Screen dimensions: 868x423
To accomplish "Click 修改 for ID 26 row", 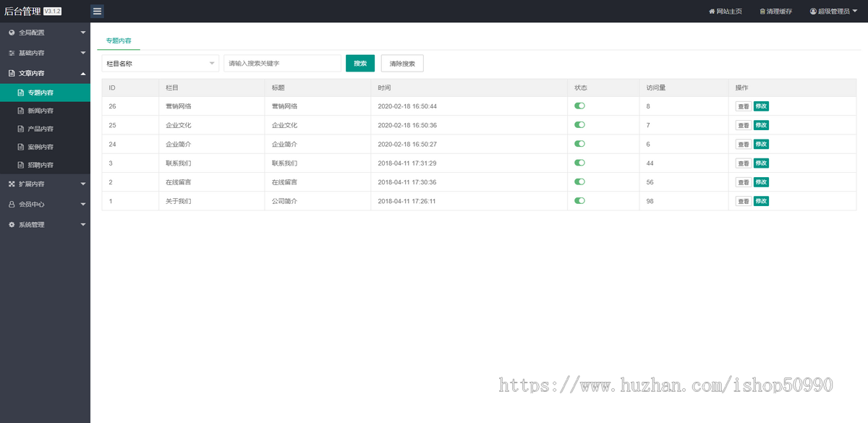I will tap(761, 106).
